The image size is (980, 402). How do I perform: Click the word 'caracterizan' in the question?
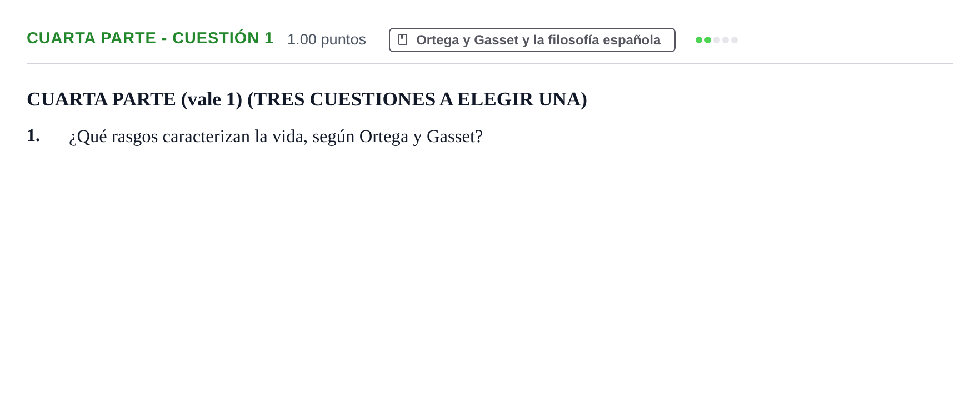(x=206, y=137)
